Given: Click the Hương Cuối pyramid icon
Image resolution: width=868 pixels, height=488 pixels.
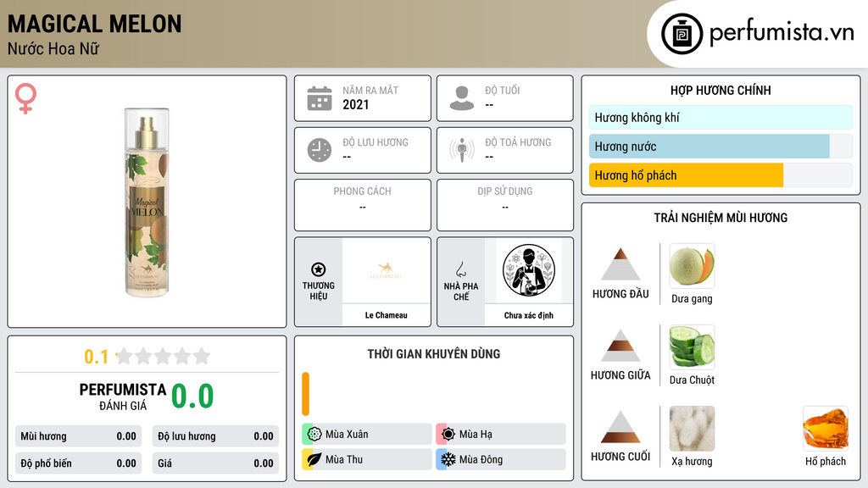Looking at the screenshot, I should 620,427.
